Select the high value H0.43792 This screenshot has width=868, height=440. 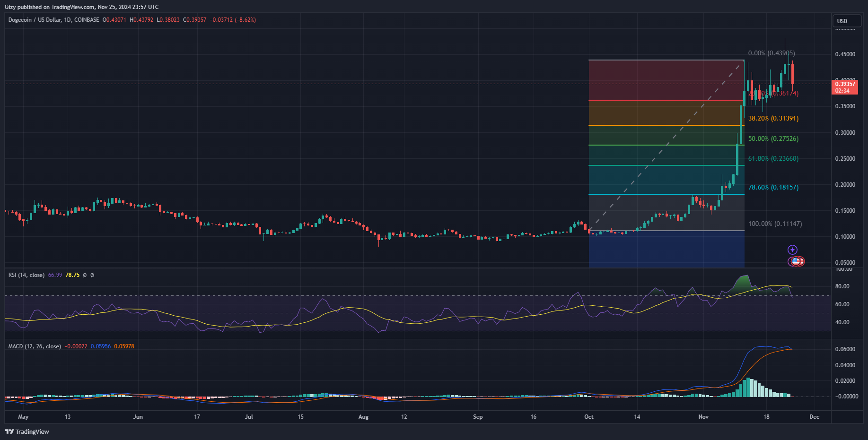[141, 20]
